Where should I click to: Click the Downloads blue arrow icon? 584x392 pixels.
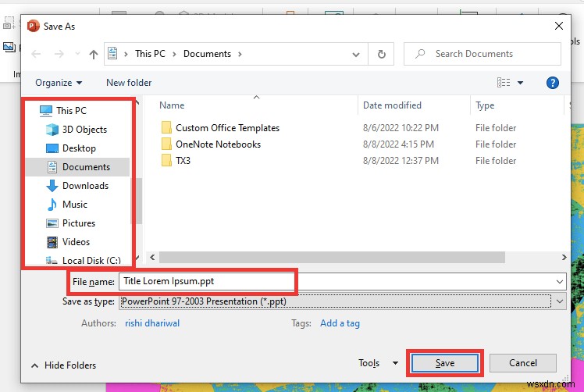click(x=52, y=186)
